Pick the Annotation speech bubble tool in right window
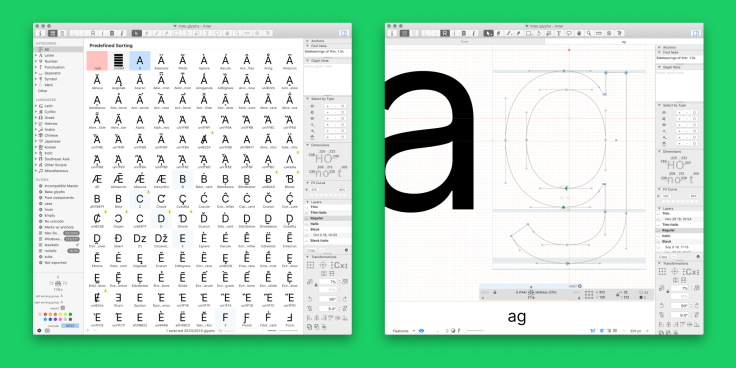Screen dimensions: 736x368 tap(569, 33)
